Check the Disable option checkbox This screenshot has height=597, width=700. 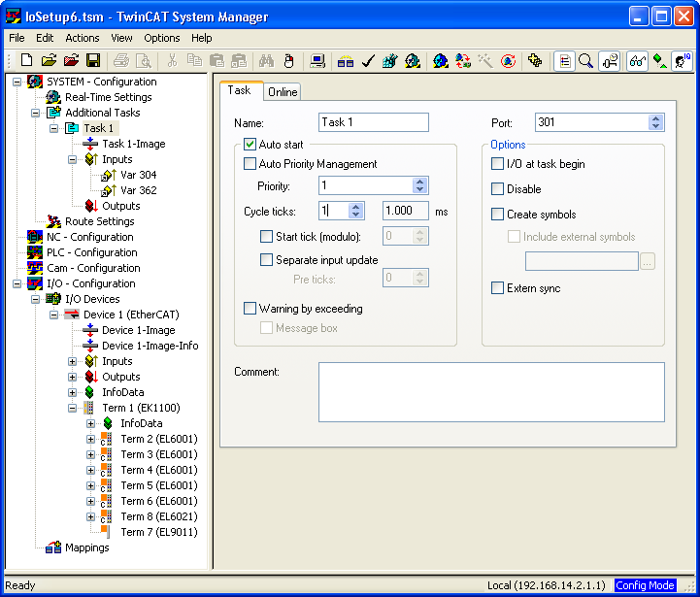pos(497,189)
